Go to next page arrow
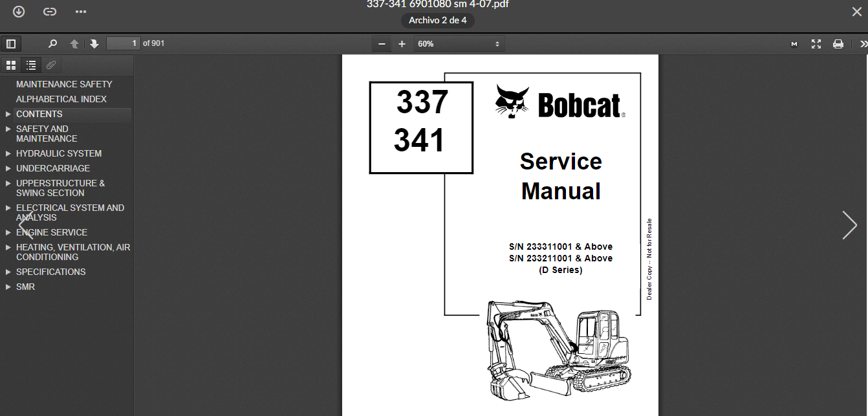Viewport: 868px width, 416px height. (94, 44)
